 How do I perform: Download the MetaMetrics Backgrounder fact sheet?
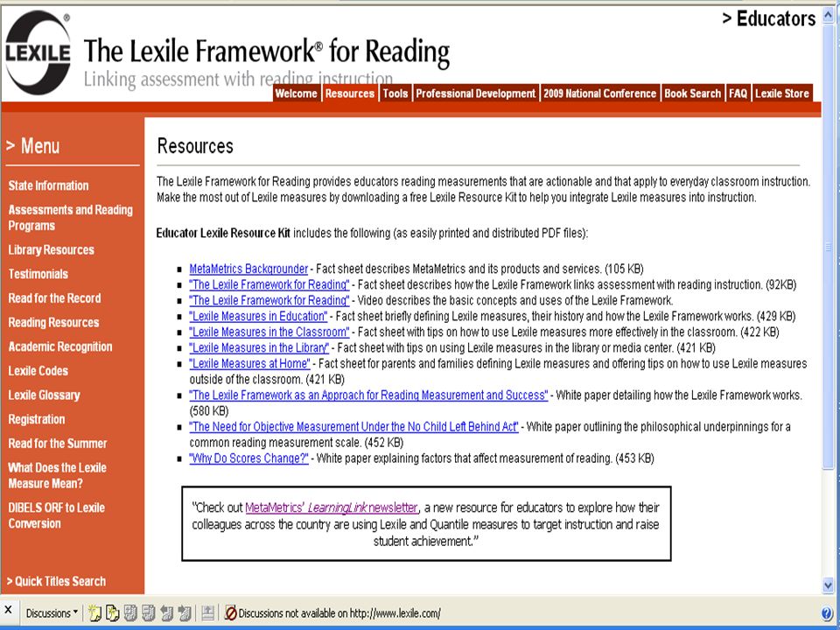click(x=248, y=269)
